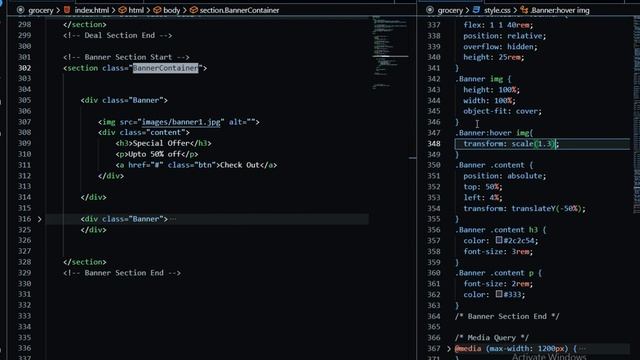Click the '/* Banner Section End */' CSS comment
640x360 pixels.
pos(507,316)
